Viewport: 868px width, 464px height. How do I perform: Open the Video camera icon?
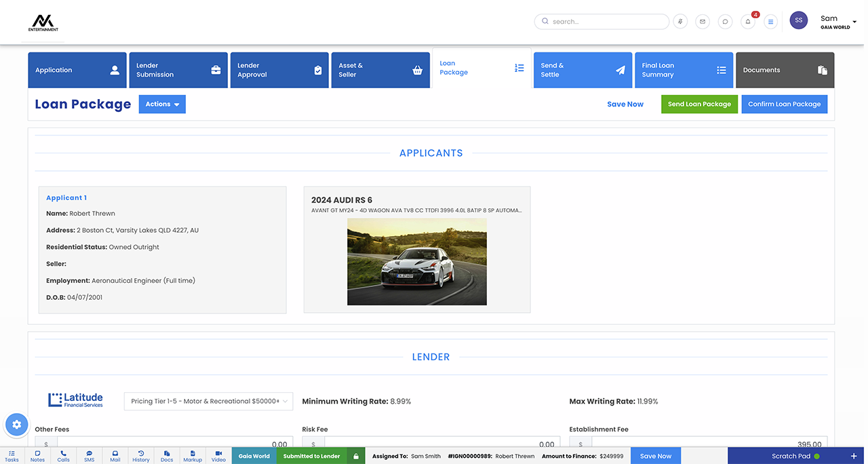(218, 455)
